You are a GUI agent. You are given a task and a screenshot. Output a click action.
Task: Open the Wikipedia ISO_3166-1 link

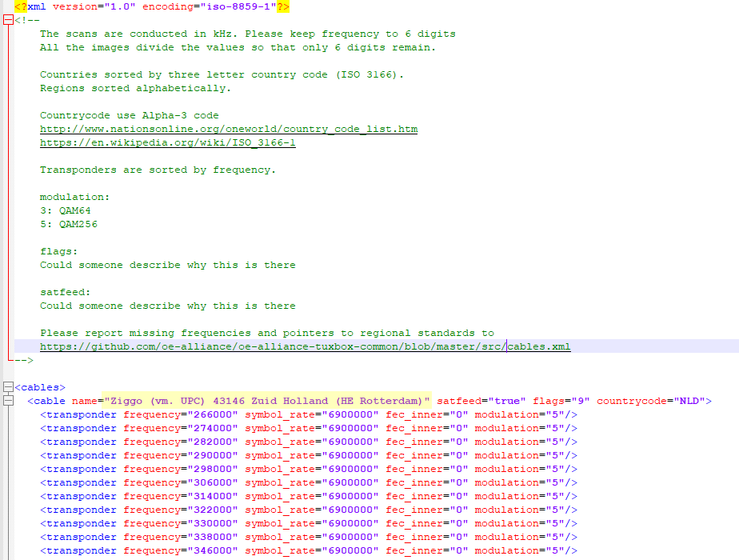click(168, 143)
